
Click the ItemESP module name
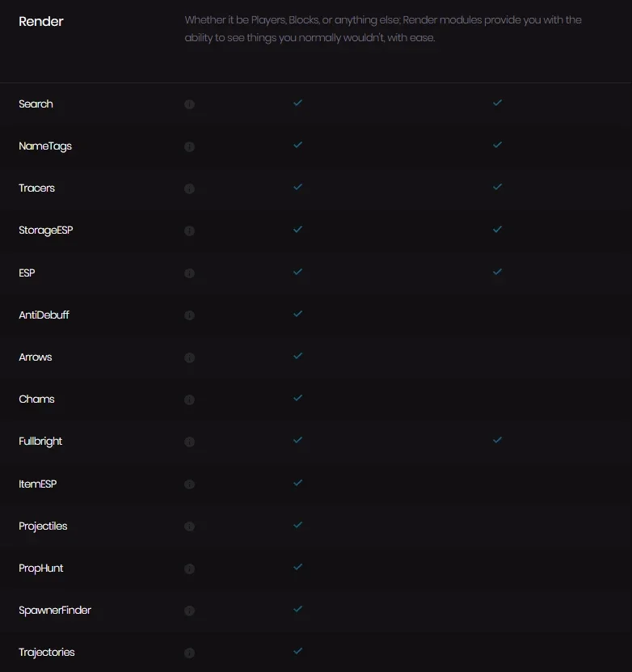click(38, 484)
